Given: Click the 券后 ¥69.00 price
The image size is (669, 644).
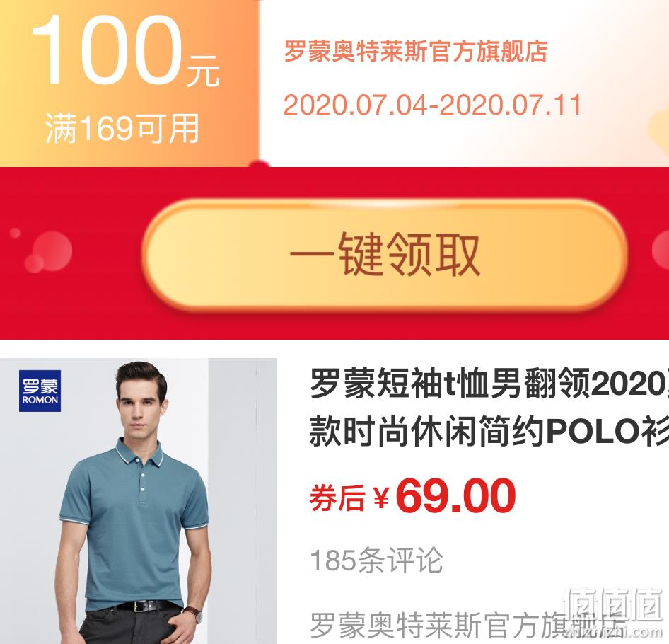Looking at the screenshot, I should pos(412,497).
